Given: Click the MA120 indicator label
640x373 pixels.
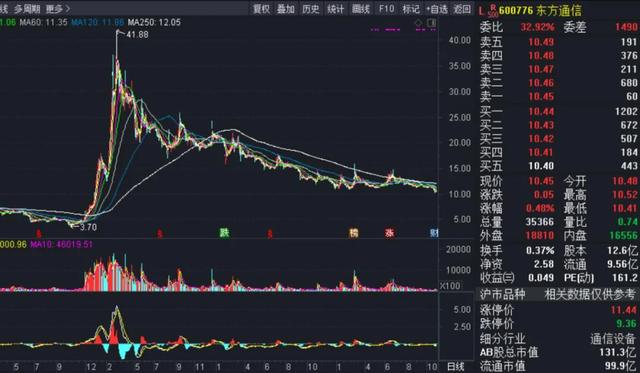Looking at the screenshot, I should [x=98, y=22].
